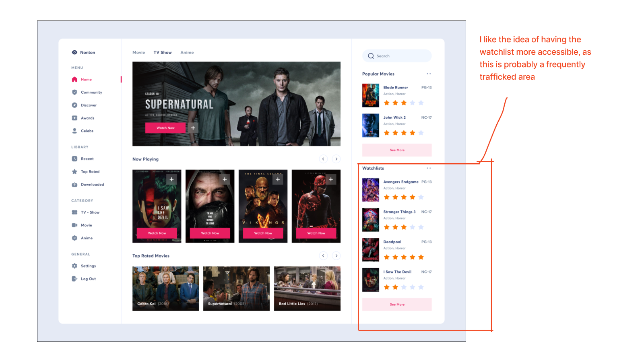Add I Saw The Devil poster plus icon
This screenshot has height=362, width=644.
point(171,179)
